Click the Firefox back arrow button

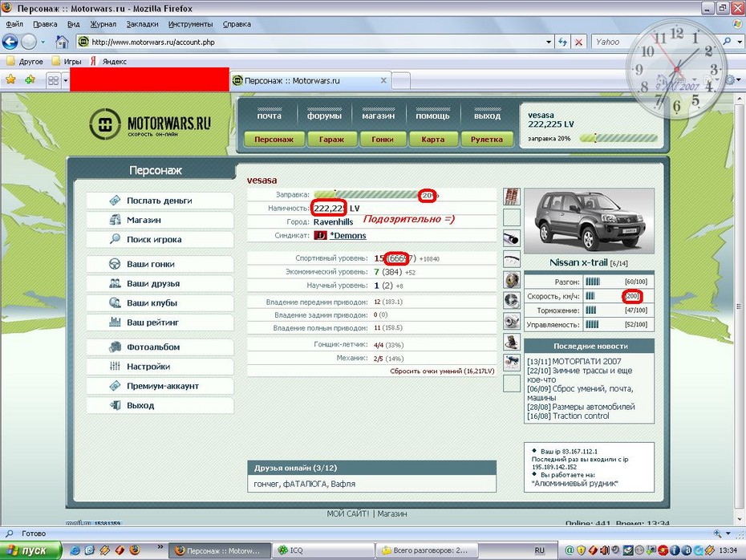[x=10, y=42]
